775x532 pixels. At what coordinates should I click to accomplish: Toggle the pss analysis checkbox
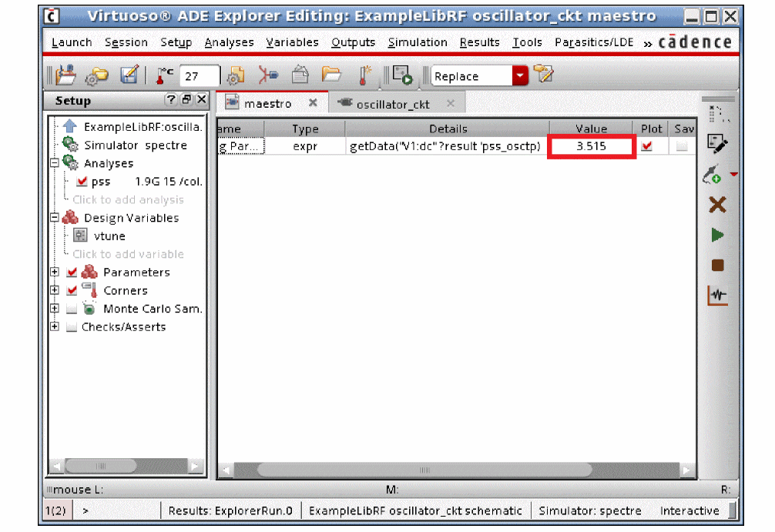click(82, 181)
